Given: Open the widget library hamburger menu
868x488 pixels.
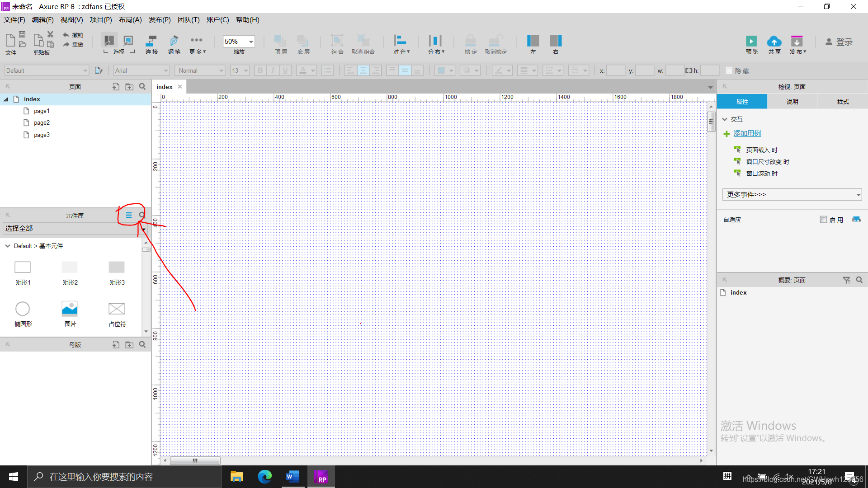Looking at the screenshot, I should pyautogui.click(x=129, y=215).
